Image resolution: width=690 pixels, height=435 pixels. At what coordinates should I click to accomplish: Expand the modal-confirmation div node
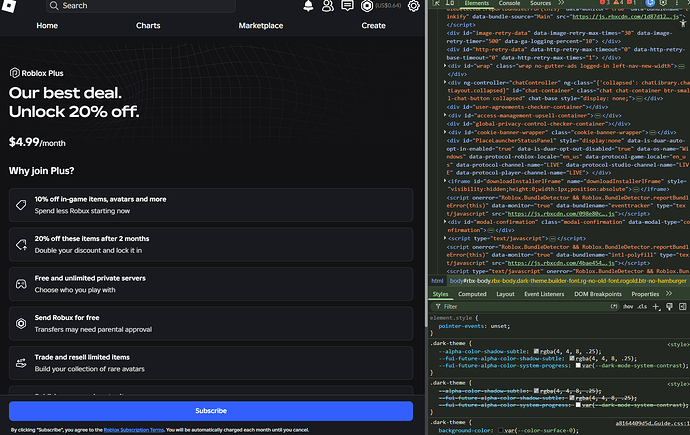[x=445, y=222]
